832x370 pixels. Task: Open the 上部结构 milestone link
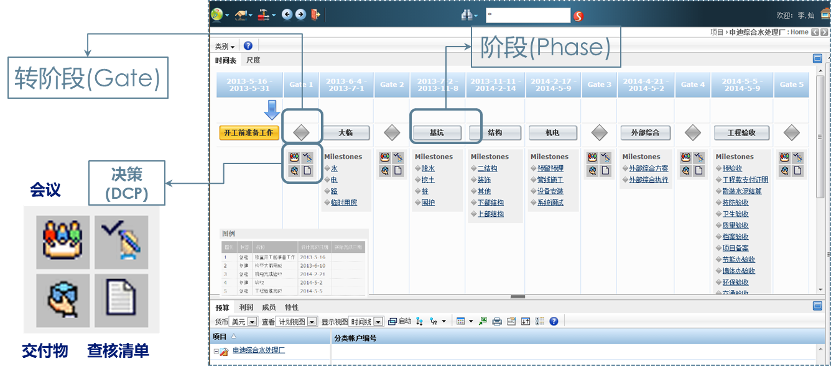click(x=490, y=214)
